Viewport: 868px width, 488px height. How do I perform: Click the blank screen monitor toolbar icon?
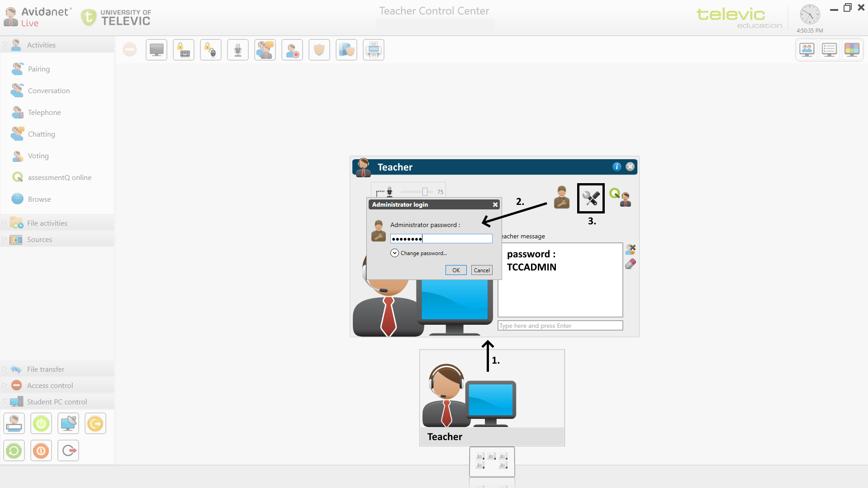tap(157, 50)
